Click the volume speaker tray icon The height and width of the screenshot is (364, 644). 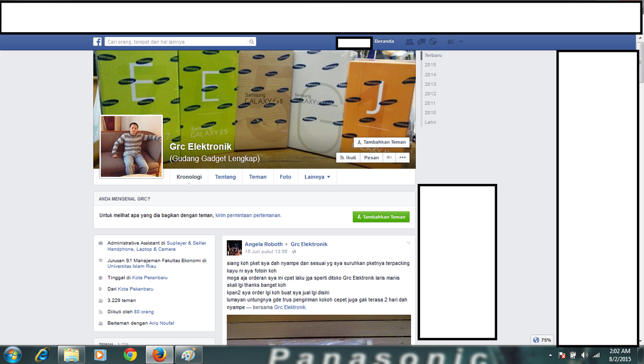tap(585, 355)
